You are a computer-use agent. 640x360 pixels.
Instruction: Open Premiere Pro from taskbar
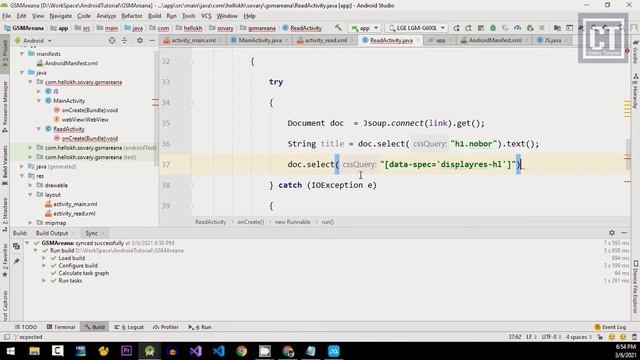coord(126,351)
